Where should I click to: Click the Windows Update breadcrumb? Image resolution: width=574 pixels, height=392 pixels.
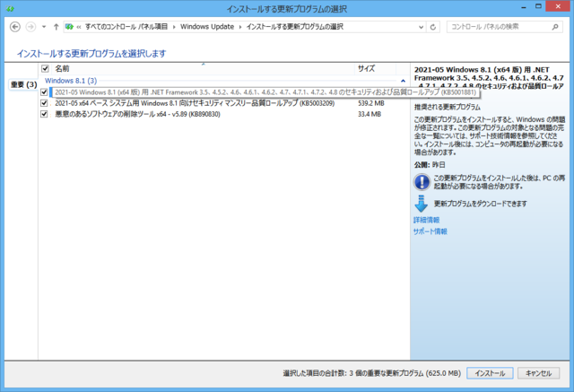pyautogui.click(x=207, y=27)
